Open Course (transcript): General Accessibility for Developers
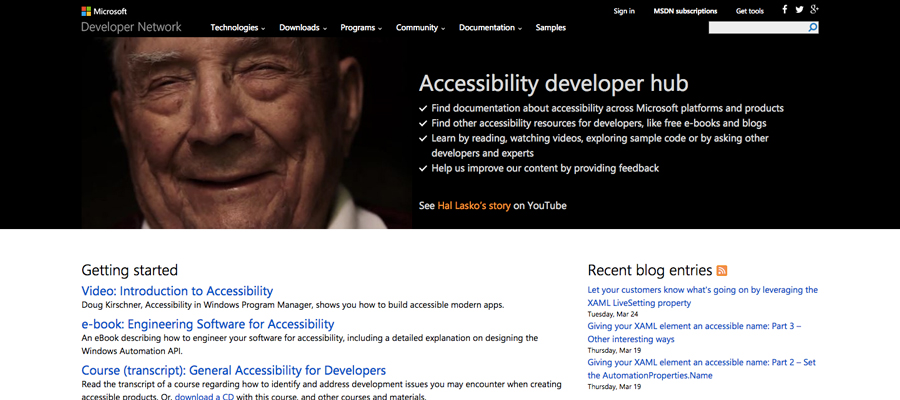Viewport: 900px width, 400px height. click(x=234, y=370)
